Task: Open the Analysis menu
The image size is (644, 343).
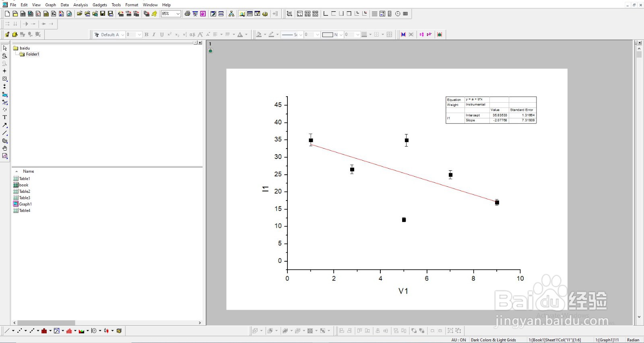Action: 80,5
